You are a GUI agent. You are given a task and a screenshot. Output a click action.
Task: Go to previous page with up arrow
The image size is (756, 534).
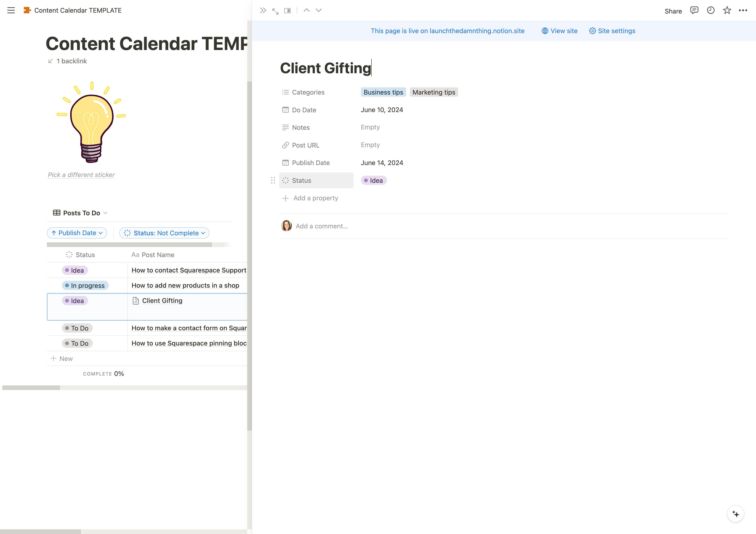306,11
